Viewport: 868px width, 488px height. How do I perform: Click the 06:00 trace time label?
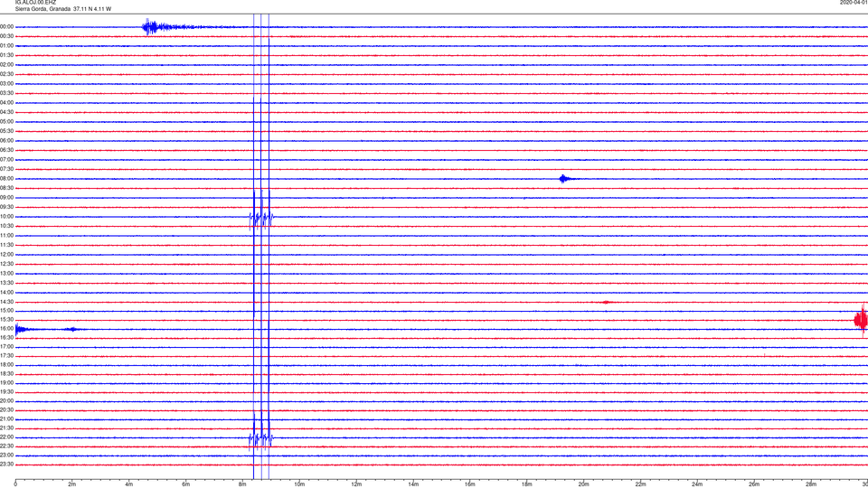tap(6, 141)
